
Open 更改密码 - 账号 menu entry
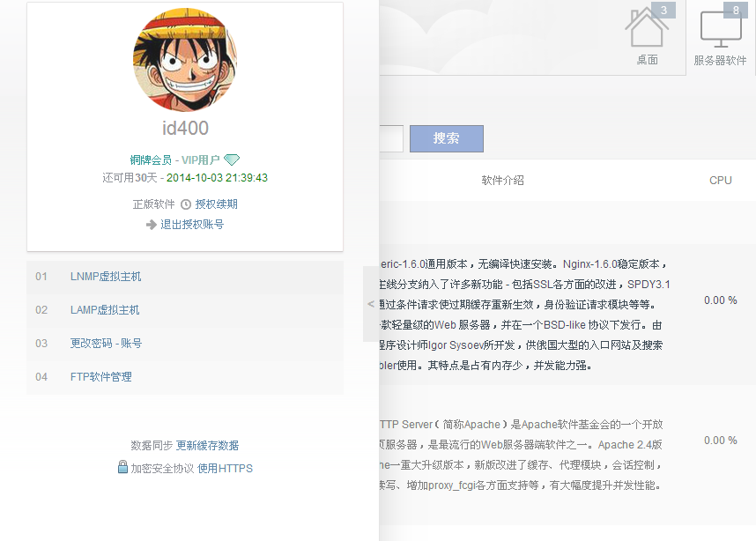[106, 344]
